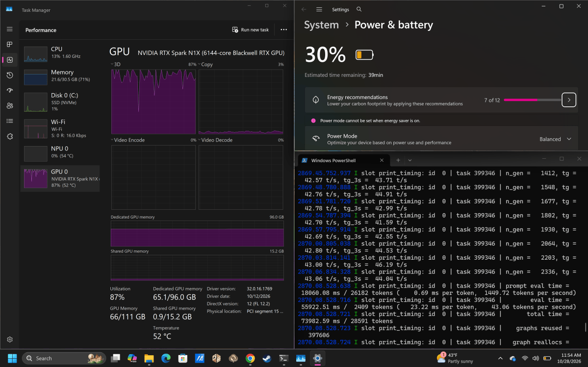
Task: Click the Energy recommendations progress bar
Action: [533, 100]
